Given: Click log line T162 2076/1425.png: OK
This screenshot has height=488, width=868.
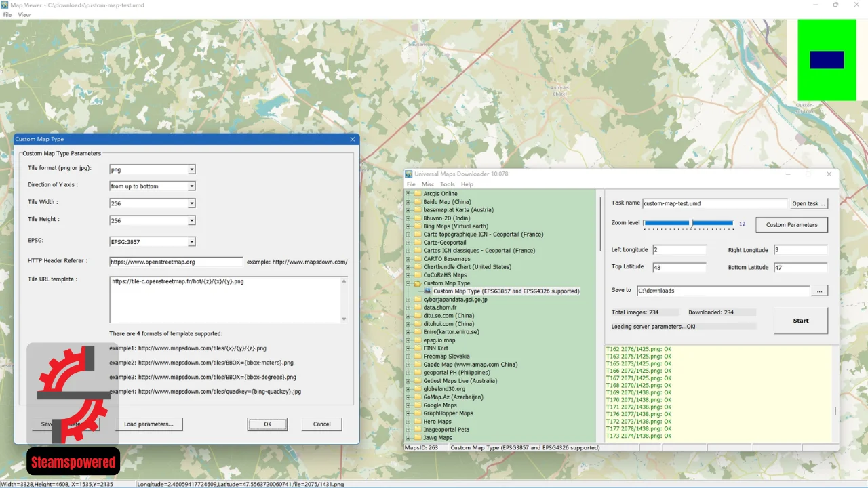Looking at the screenshot, I should pyautogui.click(x=639, y=349).
